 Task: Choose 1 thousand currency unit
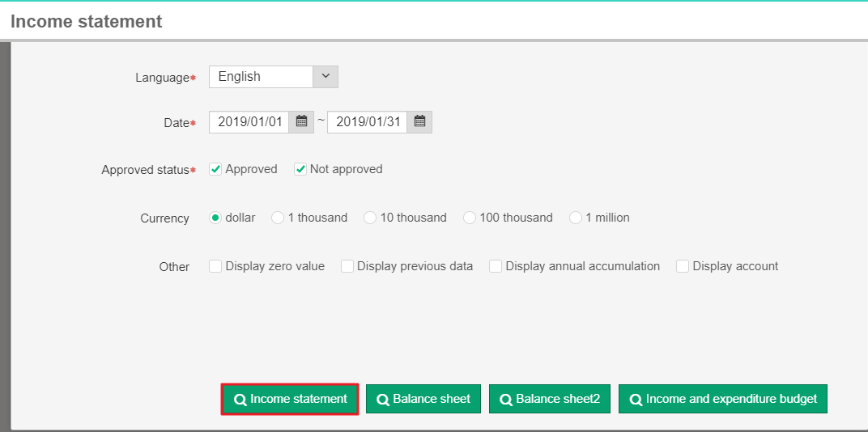278,218
